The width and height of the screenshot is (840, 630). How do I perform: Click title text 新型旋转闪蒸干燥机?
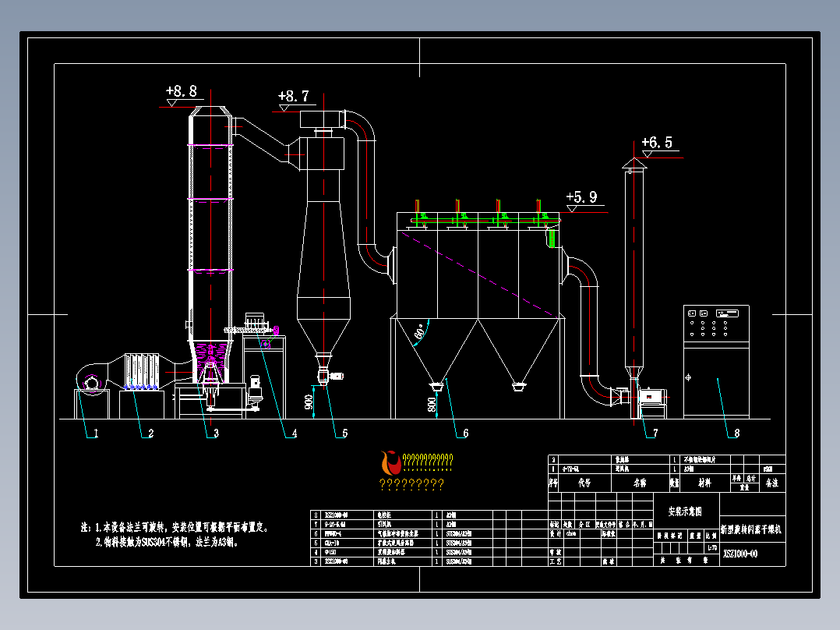pos(751,529)
